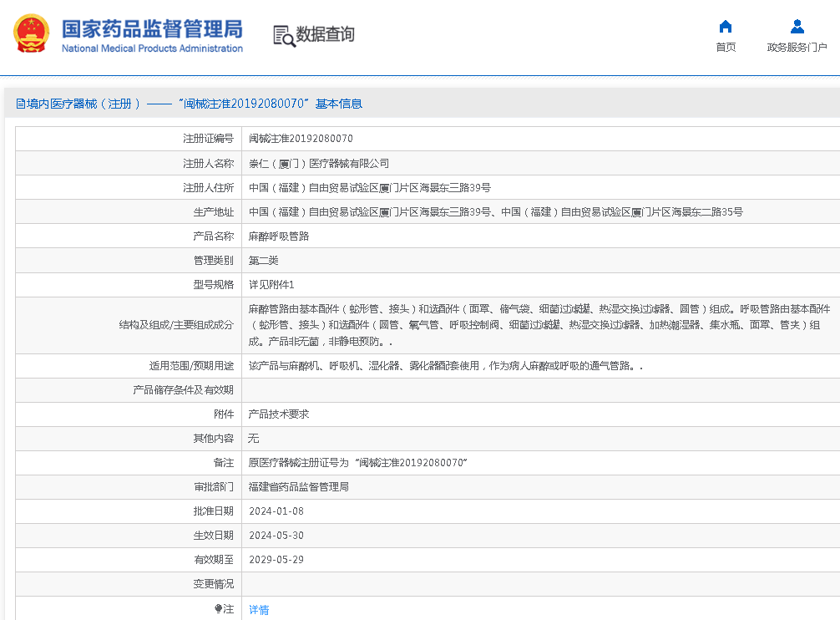Click the national emblem logo
840x620 pixels.
(31, 35)
